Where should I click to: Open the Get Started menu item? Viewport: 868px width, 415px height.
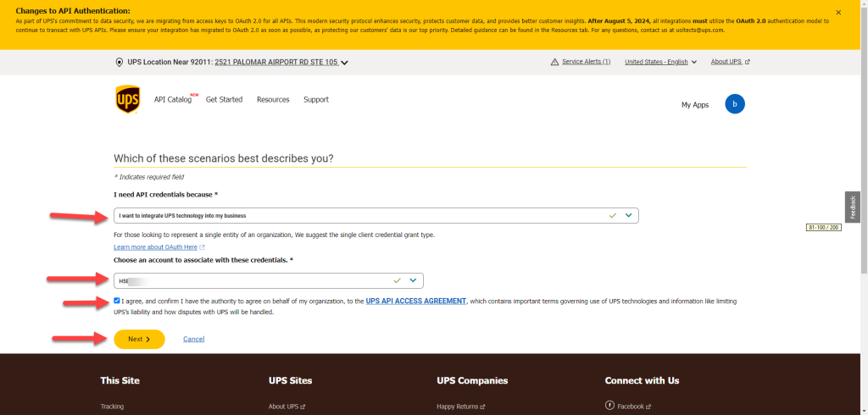(x=224, y=100)
